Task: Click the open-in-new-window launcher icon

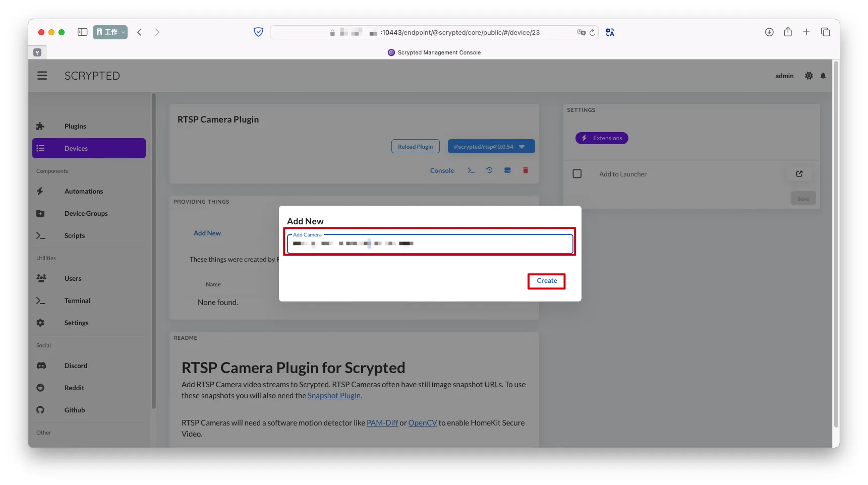Action: coord(799,174)
